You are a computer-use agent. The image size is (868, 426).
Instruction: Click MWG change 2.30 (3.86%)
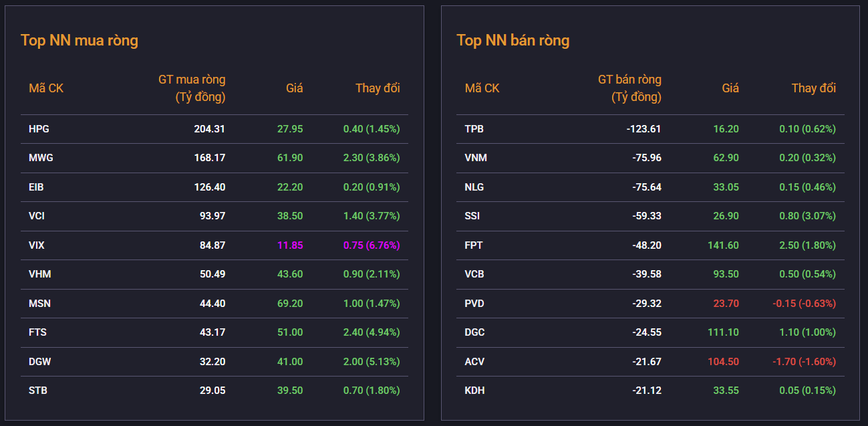(372, 158)
